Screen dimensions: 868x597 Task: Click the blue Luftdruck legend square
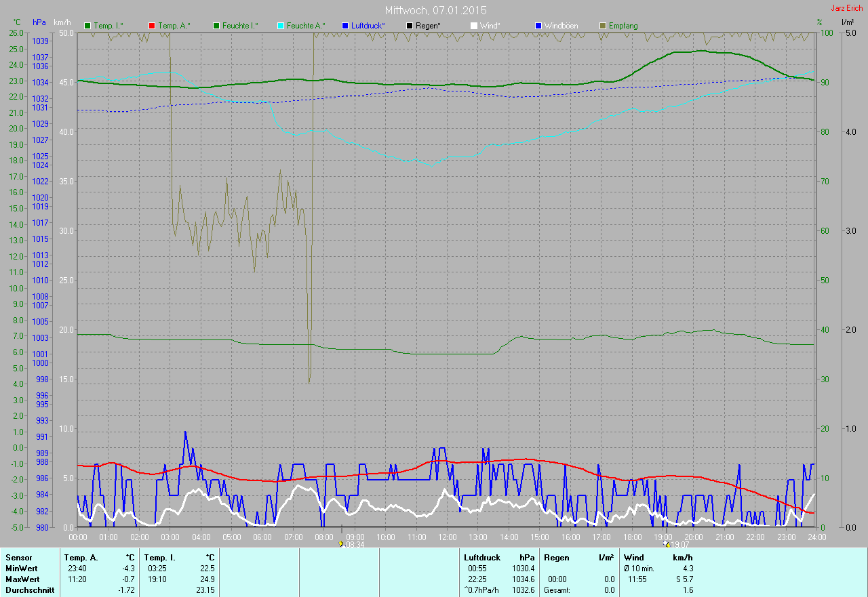point(345,26)
